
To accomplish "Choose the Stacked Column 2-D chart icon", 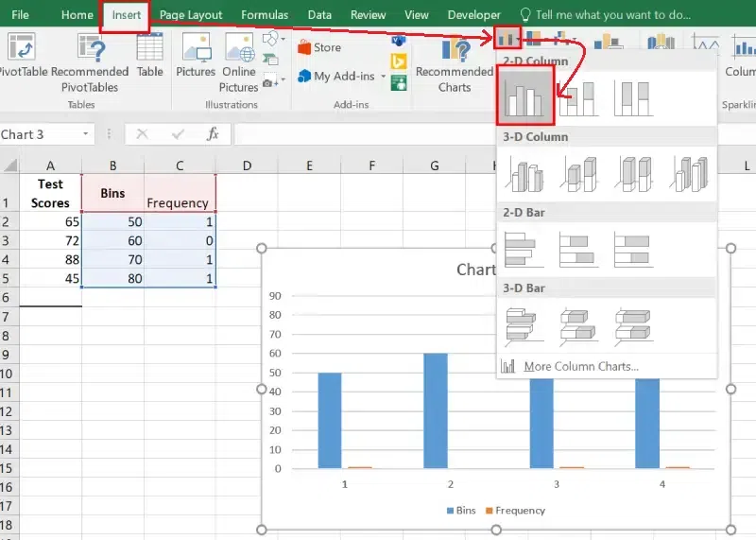I will click(x=579, y=98).
